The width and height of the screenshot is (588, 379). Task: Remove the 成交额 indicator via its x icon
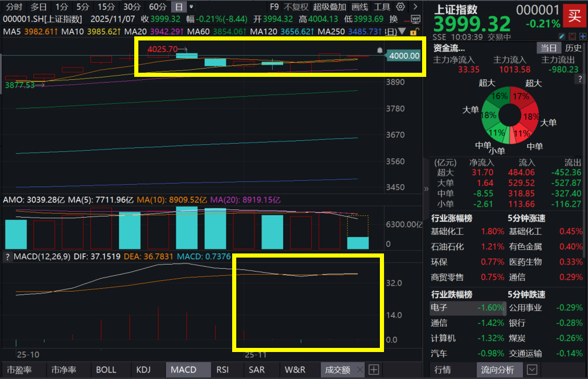[359, 370]
